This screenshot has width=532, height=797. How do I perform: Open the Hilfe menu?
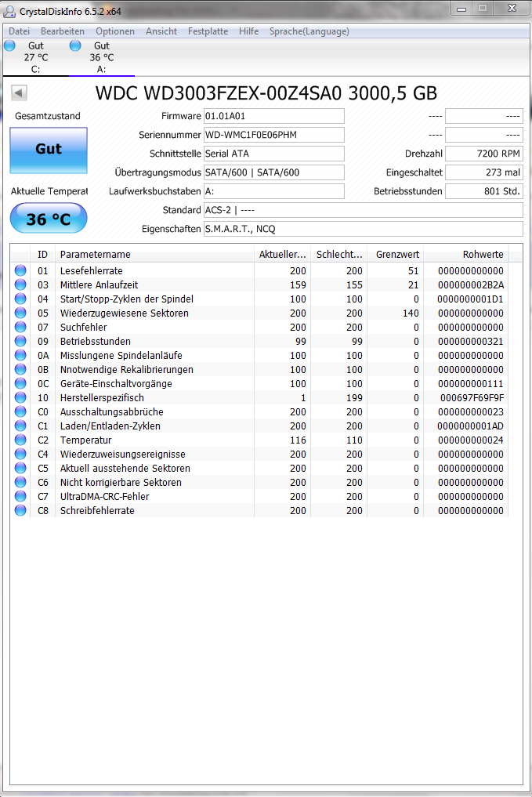coord(249,31)
